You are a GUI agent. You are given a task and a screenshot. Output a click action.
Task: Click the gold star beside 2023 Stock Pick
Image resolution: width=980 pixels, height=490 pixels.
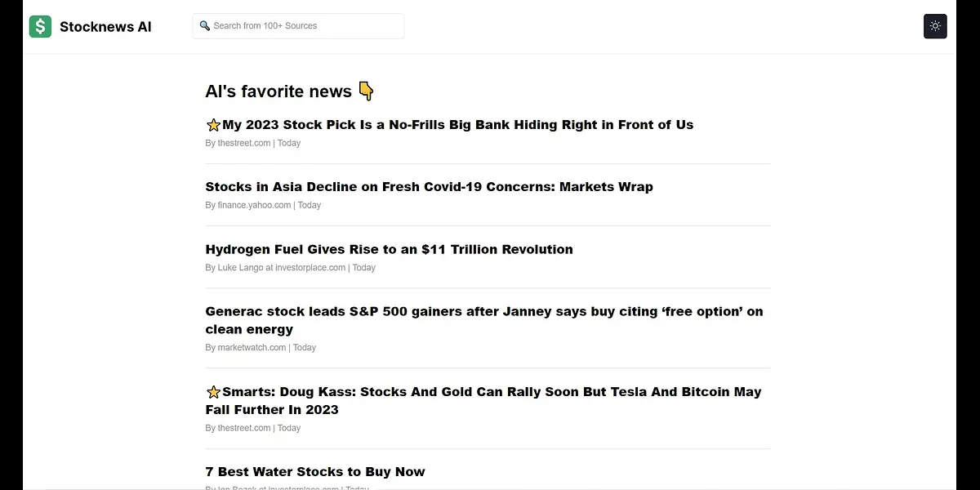tap(213, 125)
